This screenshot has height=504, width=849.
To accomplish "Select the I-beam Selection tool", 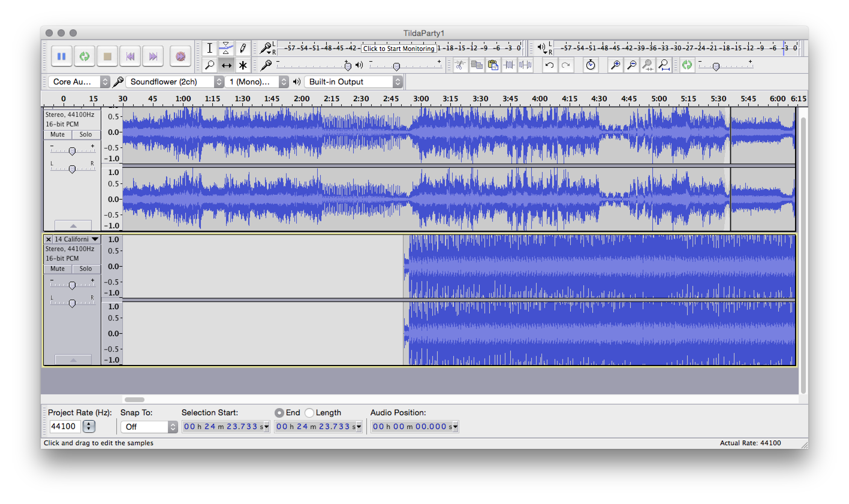I will point(210,48).
